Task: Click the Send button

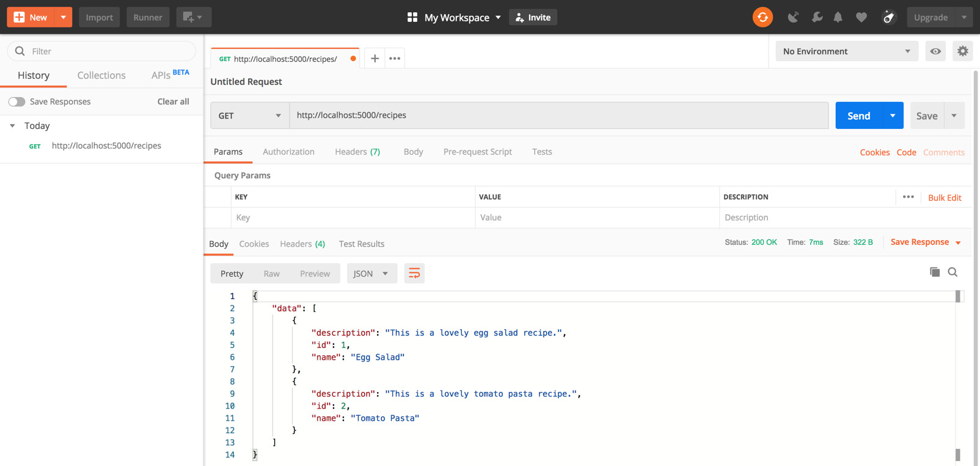Action: 858,115
